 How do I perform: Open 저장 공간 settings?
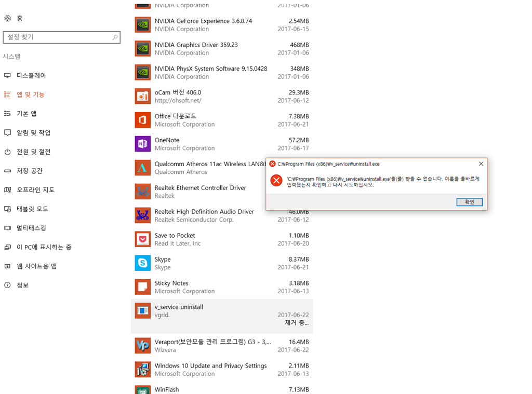tap(29, 171)
